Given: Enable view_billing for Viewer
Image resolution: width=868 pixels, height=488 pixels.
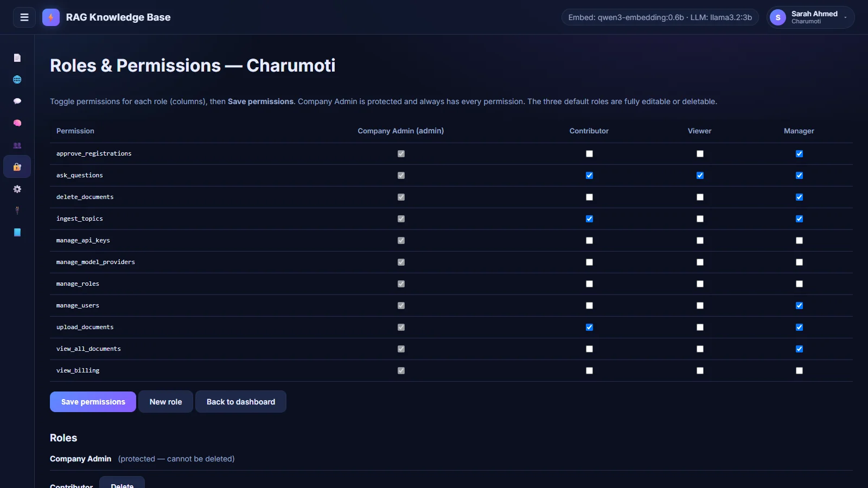Looking at the screenshot, I should tap(700, 370).
